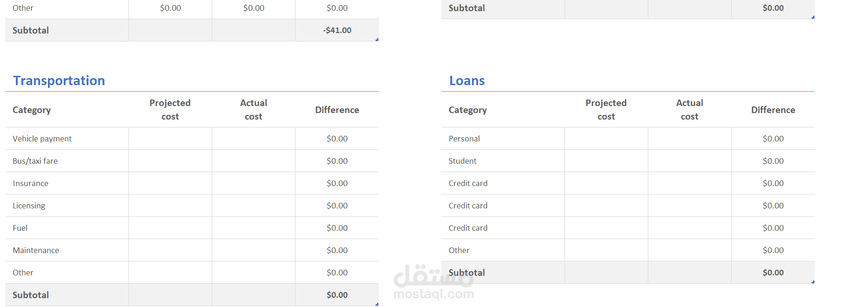
Task: Click the Loans Subtotal difference value
Action: tap(773, 273)
